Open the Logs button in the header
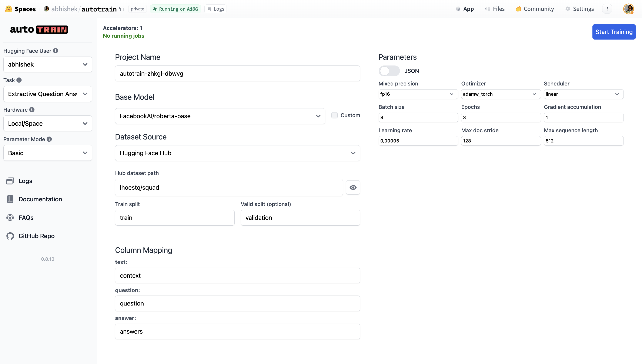The width and height of the screenshot is (642, 364). coord(215,9)
